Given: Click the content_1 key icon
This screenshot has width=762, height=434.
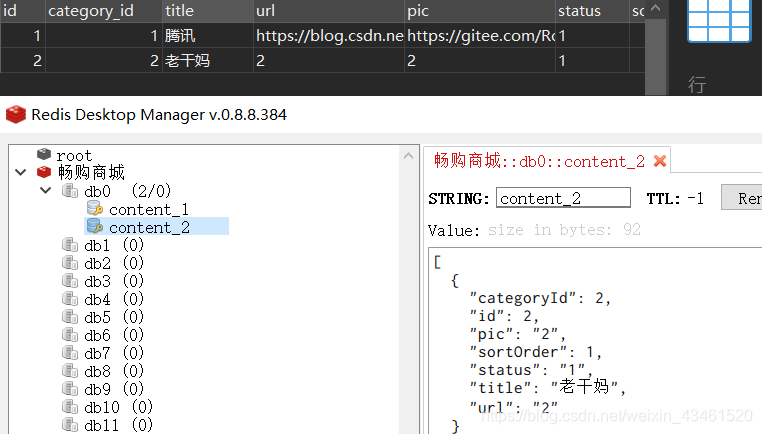Looking at the screenshot, I should [95, 208].
